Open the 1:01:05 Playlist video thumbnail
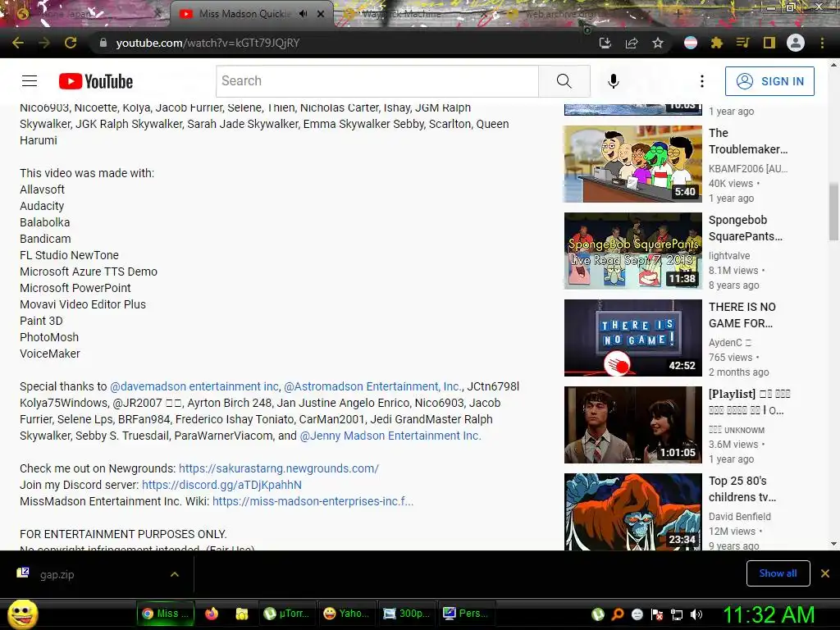 [x=632, y=424]
